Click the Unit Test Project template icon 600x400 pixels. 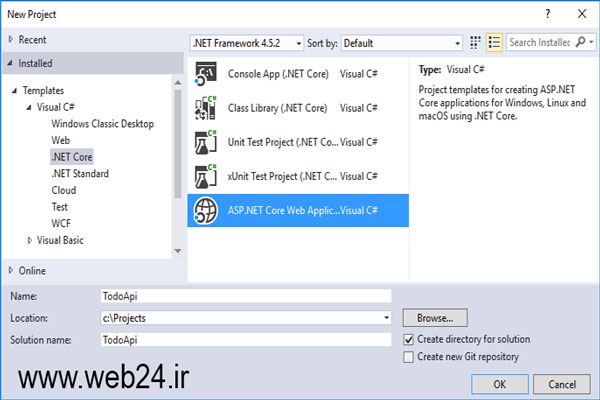(x=206, y=142)
